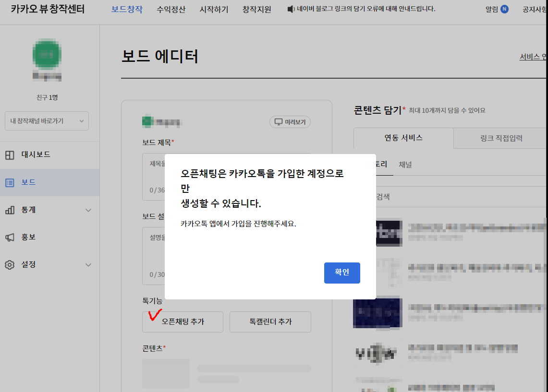Click 통계 label in sidebar

click(29, 210)
